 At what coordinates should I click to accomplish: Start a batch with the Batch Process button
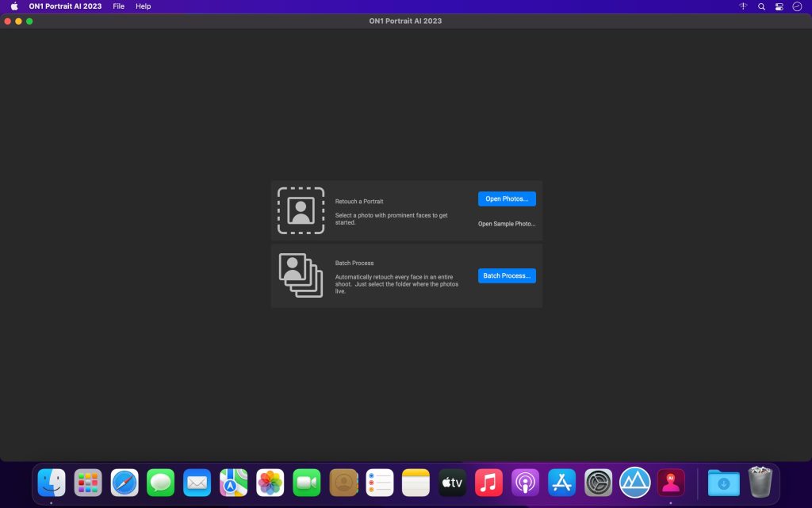(507, 275)
